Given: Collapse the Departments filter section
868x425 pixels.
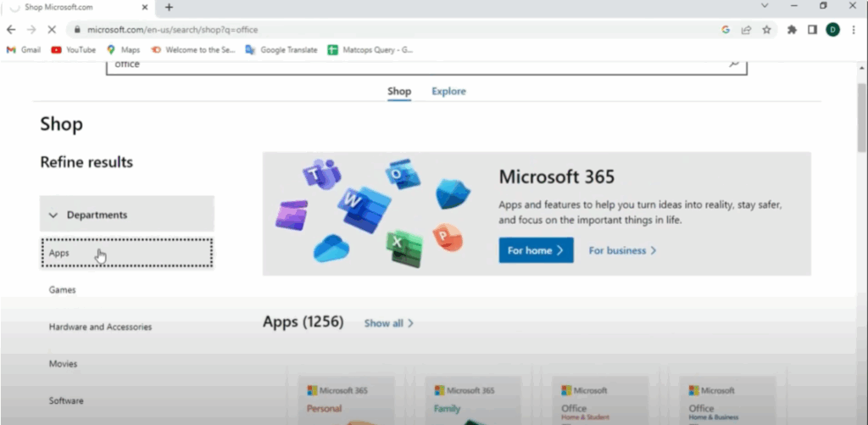Looking at the screenshot, I should (x=126, y=215).
